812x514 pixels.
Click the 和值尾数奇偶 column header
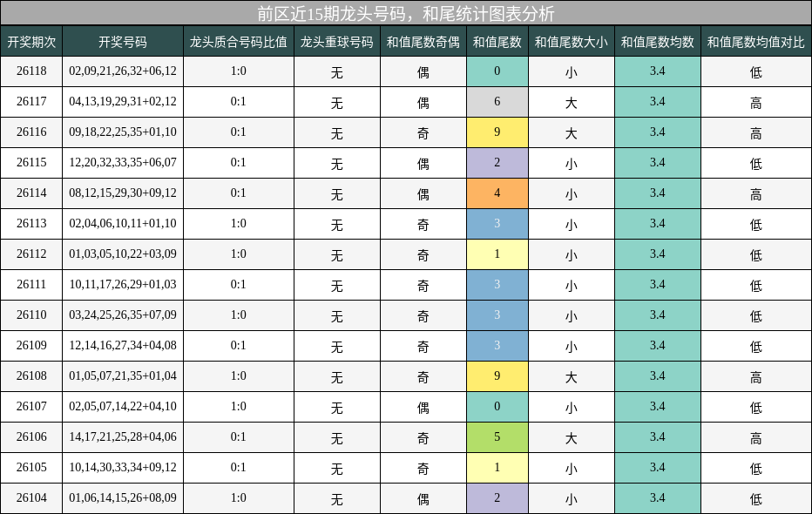[423, 42]
